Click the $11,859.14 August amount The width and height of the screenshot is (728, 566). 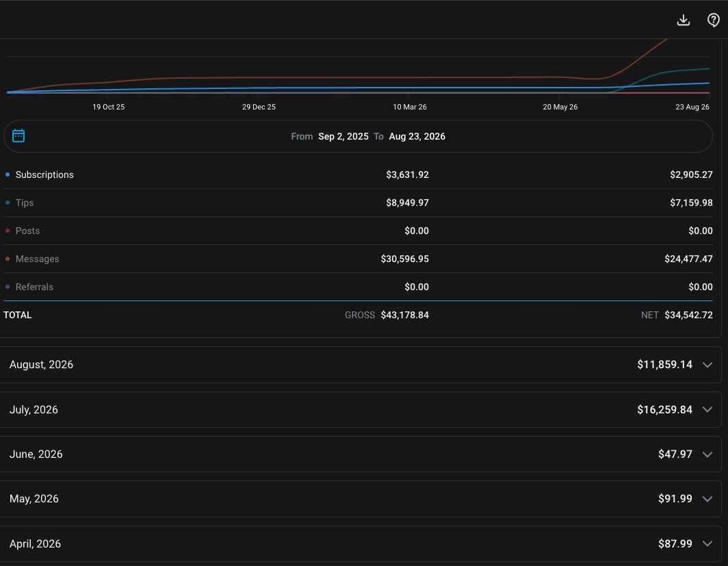pos(664,365)
